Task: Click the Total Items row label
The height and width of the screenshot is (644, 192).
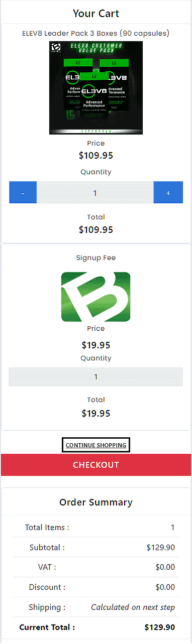Action: [x=47, y=528]
